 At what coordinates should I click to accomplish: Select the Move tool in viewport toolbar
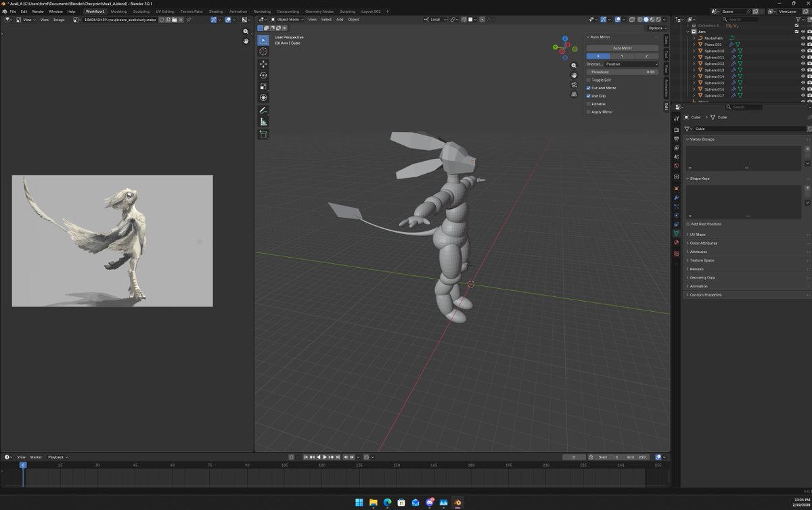pyautogui.click(x=263, y=64)
